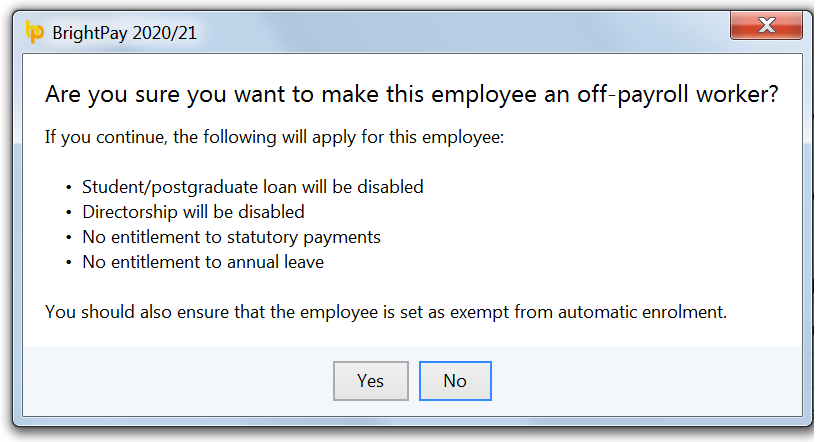Click the bullet dot beside statutory payments
The image size is (822, 442).
(x=69, y=238)
